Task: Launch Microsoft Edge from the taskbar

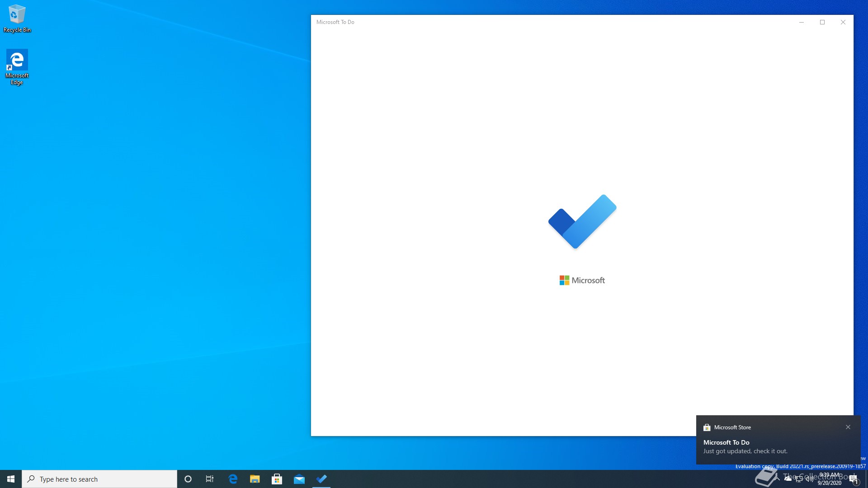Action: click(x=233, y=479)
